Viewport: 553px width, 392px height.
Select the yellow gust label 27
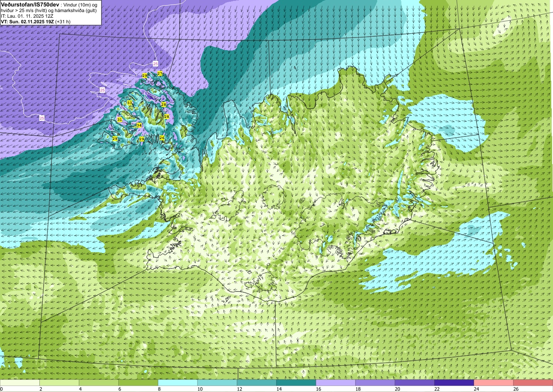(x=160, y=73)
